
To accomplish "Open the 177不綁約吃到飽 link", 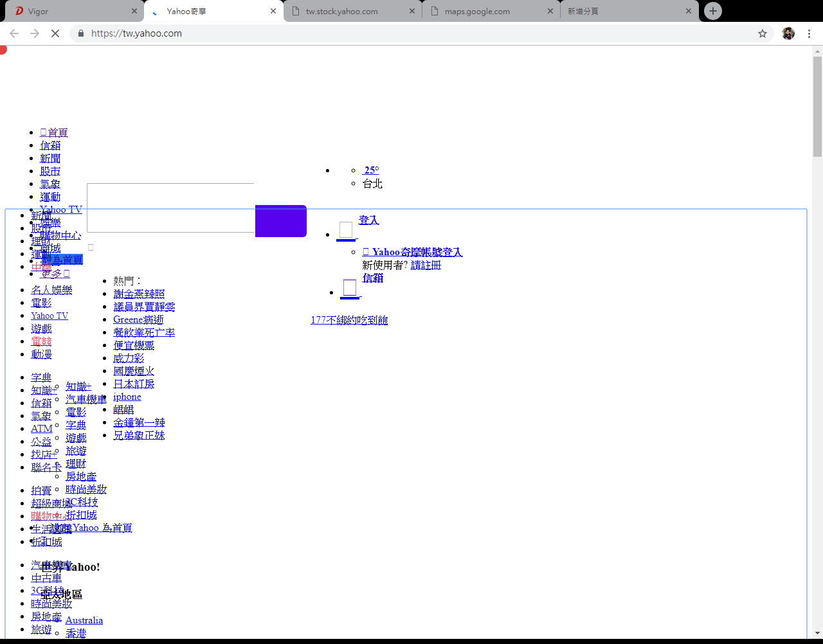I will (x=349, y=320).
